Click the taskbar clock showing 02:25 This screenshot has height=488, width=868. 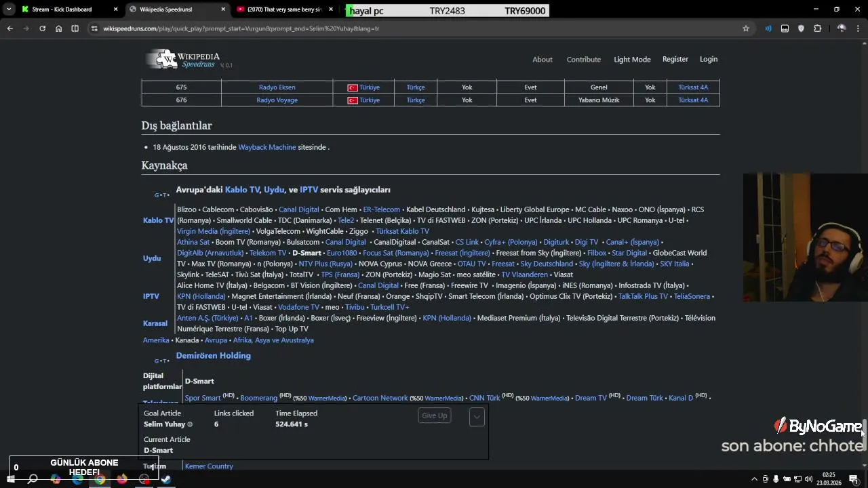pyautogui.click(x=829, y=479)
